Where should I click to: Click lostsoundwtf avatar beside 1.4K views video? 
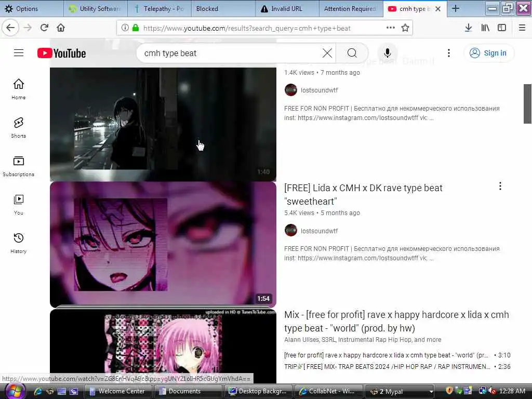pos(291,90)
